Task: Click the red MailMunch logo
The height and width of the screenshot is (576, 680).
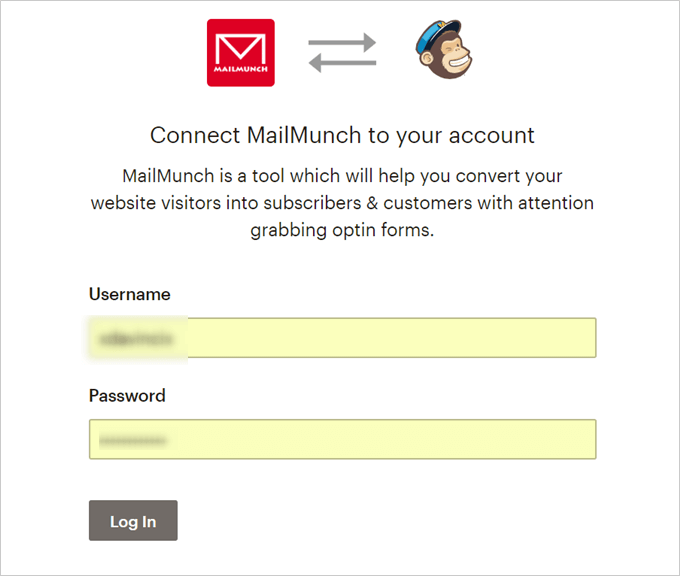Action: point(241,53)
